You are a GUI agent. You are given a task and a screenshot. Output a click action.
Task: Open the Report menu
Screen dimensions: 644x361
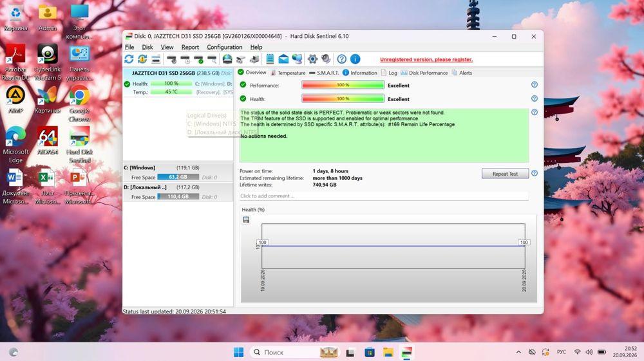190,47
